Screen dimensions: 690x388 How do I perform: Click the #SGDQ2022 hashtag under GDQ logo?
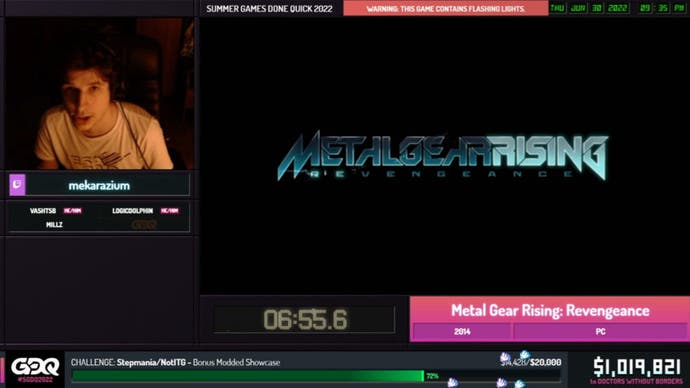click(35, 379)
